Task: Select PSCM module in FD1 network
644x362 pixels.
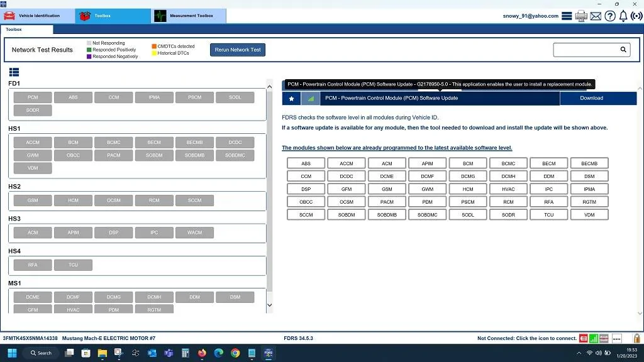Action: [x=195, y=97]
